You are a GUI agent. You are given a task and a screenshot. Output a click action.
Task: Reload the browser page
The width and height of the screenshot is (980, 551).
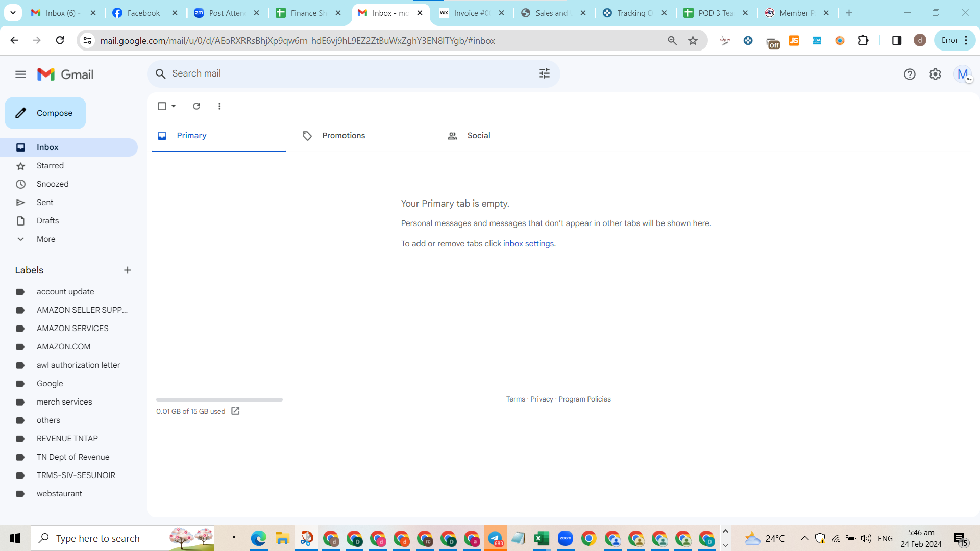click(x=60, y=40)
